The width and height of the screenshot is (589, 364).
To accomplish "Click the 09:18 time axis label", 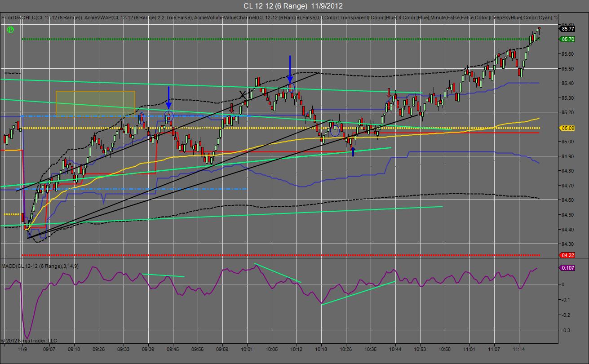I will 74,349.
